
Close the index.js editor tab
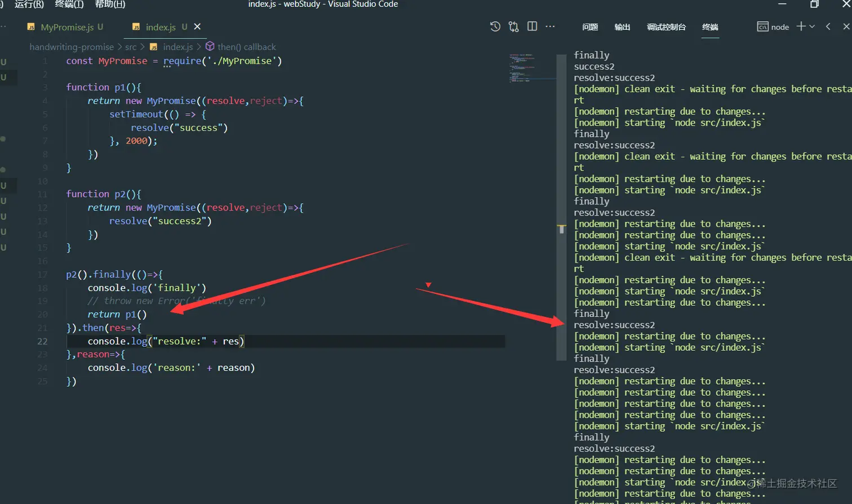click(197, 26)
